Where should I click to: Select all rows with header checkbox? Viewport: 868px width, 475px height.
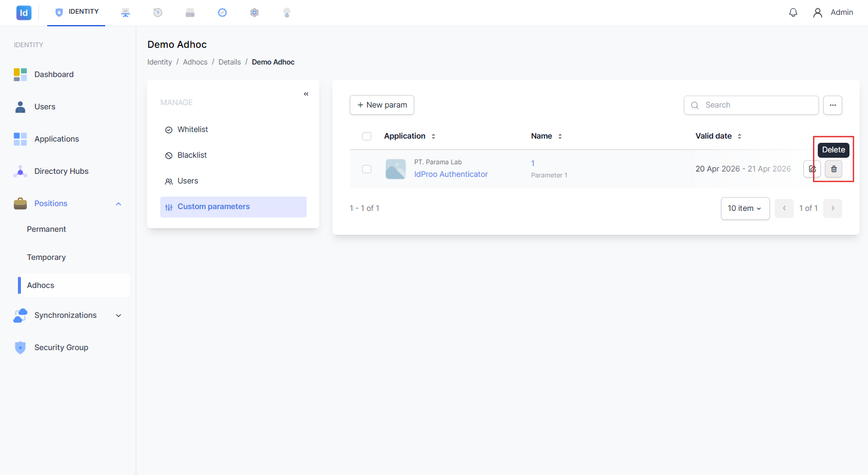click(x=366, y=136)
